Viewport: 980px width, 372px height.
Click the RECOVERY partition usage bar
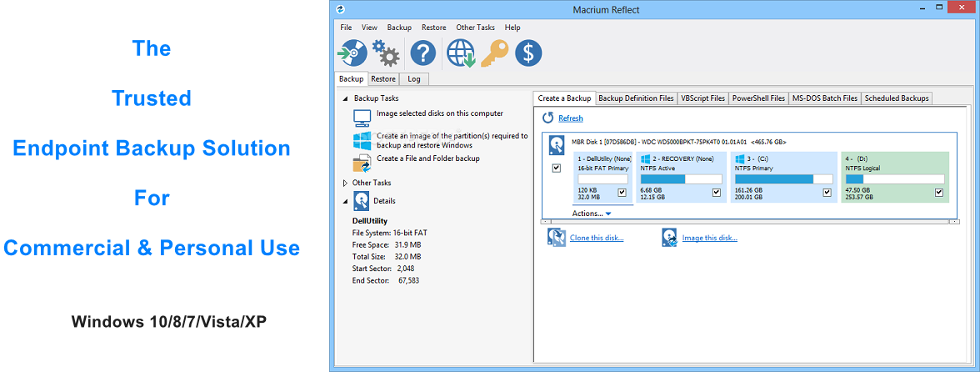(682, 179)
